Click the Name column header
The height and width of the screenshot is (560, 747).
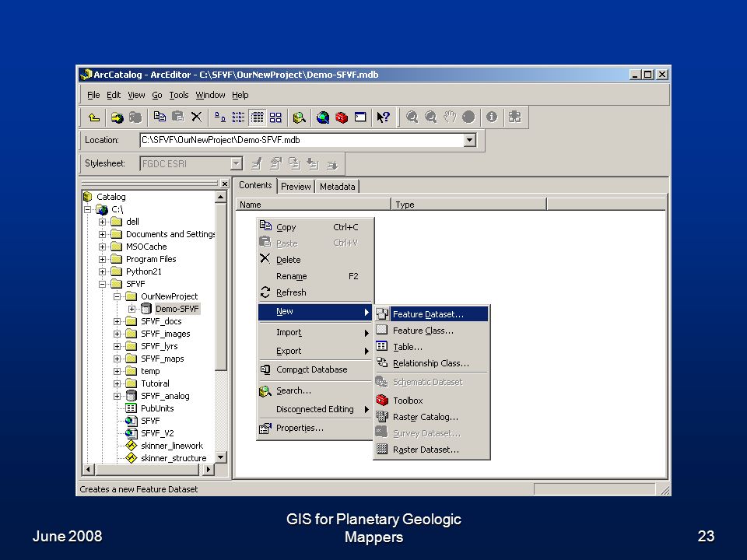click(x=313, y=205)
